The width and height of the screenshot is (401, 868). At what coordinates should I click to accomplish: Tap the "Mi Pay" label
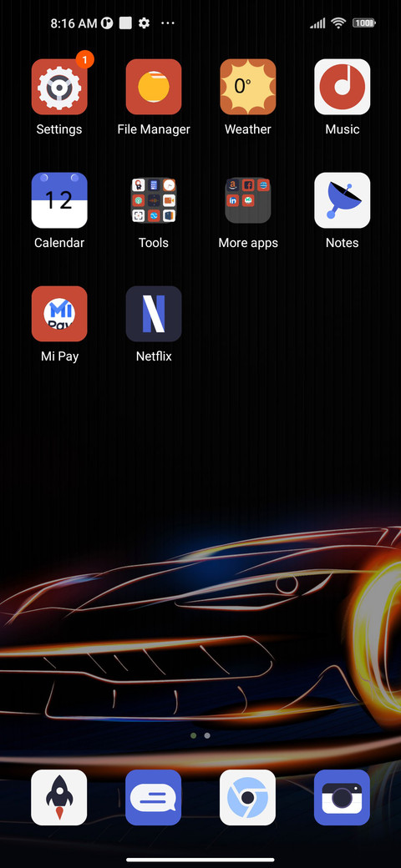coord(60,356)
